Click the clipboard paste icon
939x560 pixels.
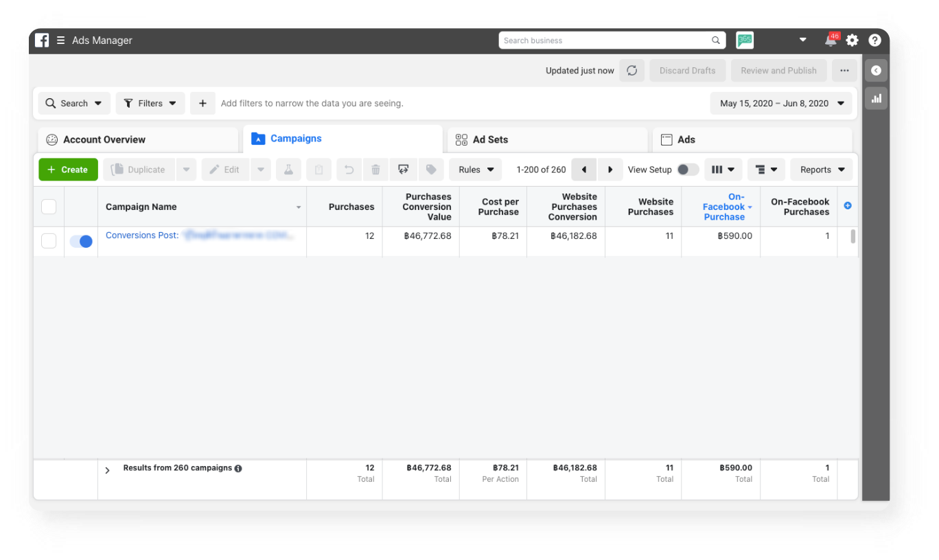coord(318,170)
